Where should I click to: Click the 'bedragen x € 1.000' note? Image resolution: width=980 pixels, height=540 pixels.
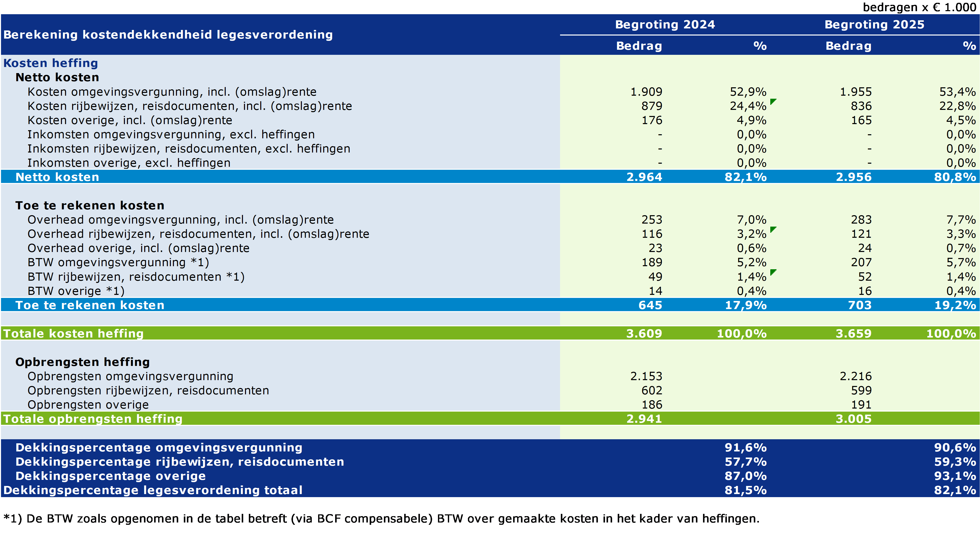click(x=920, y=7)
